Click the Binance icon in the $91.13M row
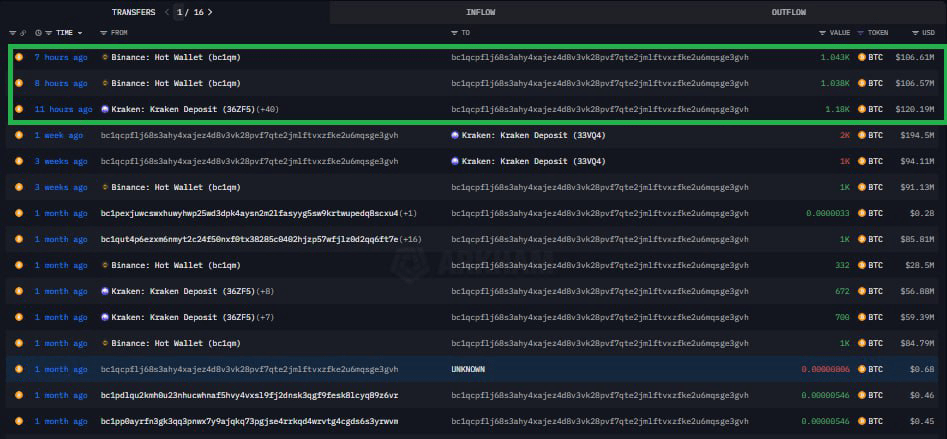This screenshot has height=439, width=947. [x=106, y=187]
